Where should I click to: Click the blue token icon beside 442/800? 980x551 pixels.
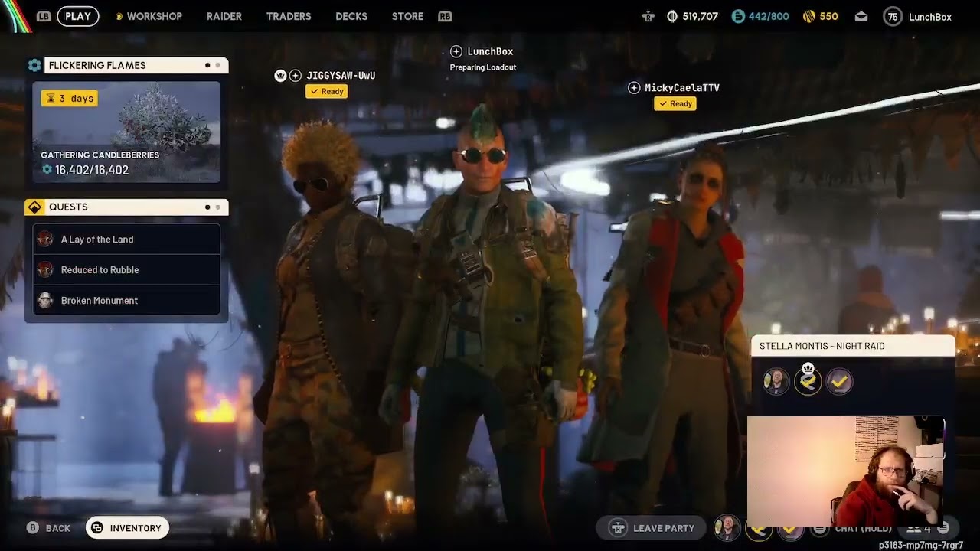(x=738, y=17)
